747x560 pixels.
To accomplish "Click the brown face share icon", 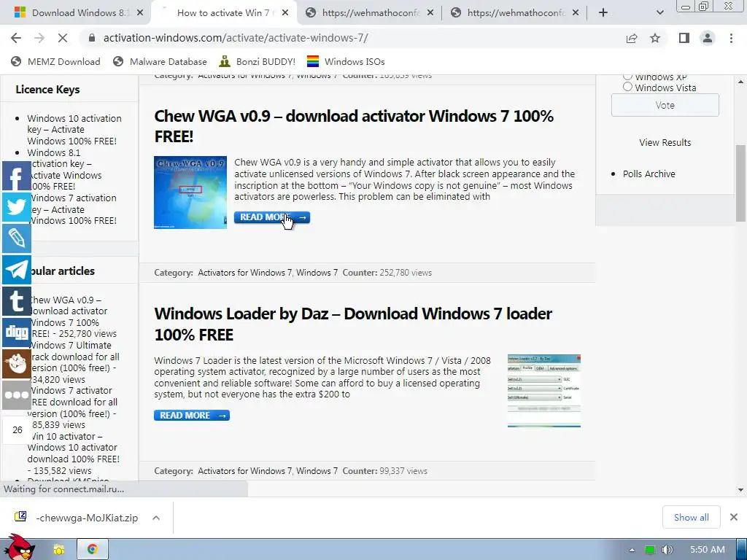I will (17, 363).
